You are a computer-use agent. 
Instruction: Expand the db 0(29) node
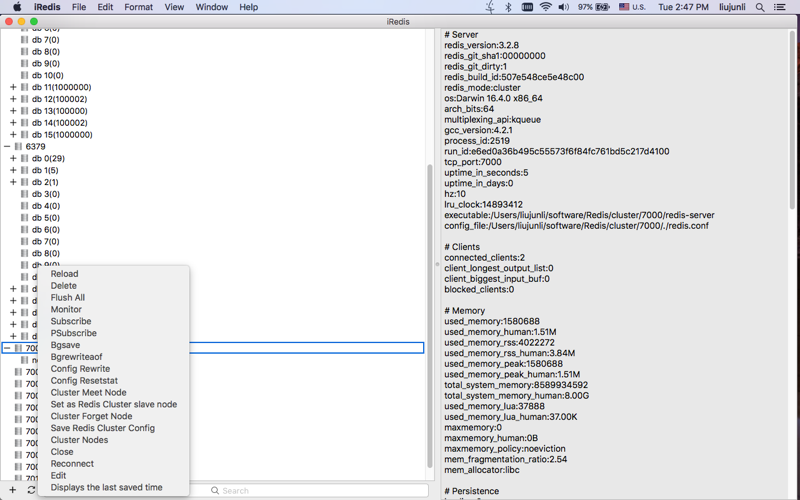tap(13, 158)
